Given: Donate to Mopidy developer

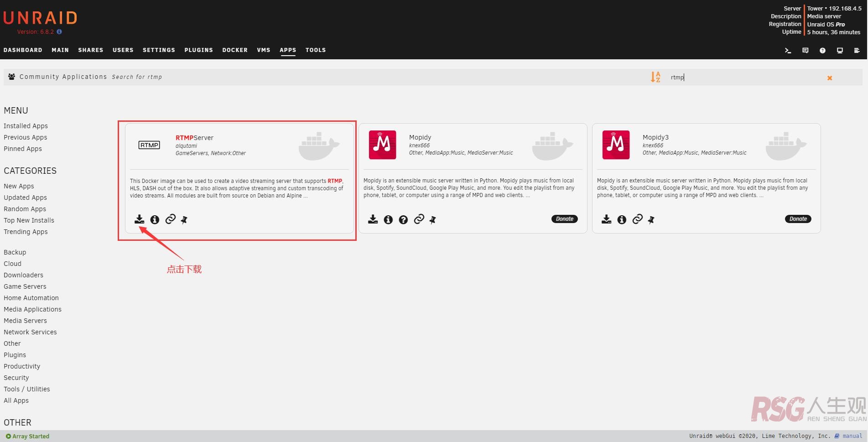Looking at the screenshot, I should tap(565, 219).
